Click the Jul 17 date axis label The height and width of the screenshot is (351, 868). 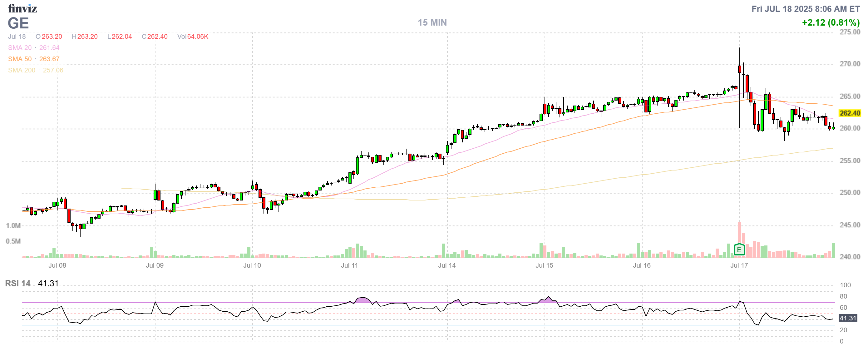[x=739, y=265]
